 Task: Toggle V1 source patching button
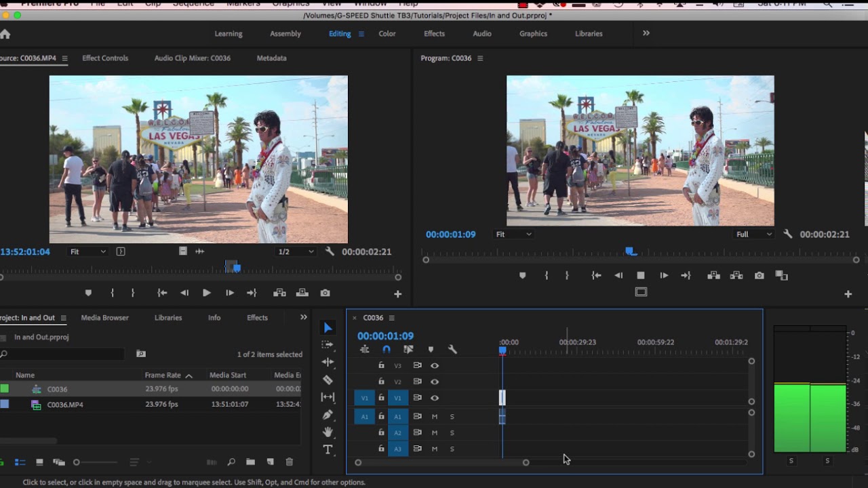[x=364, y=398]
